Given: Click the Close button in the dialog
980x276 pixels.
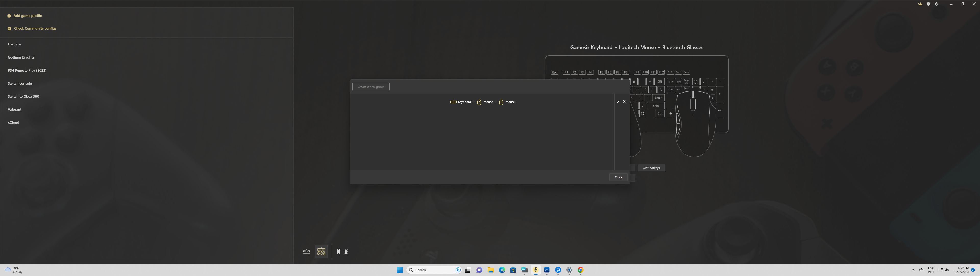Looking at the screenshot, I should [x=619, y=177].
